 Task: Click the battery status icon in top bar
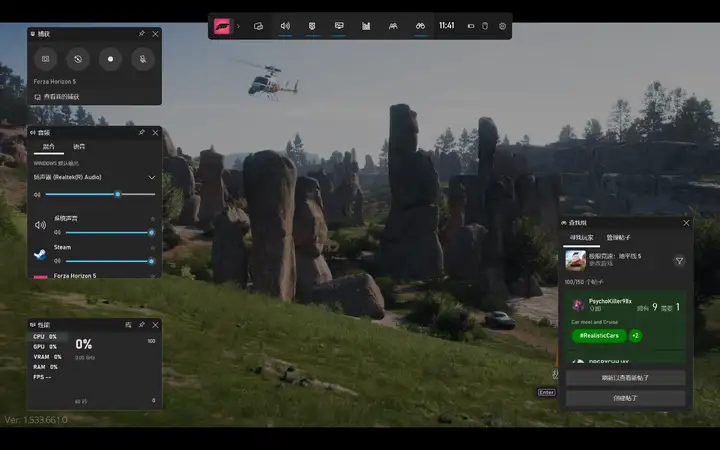(x=471, y=26)
